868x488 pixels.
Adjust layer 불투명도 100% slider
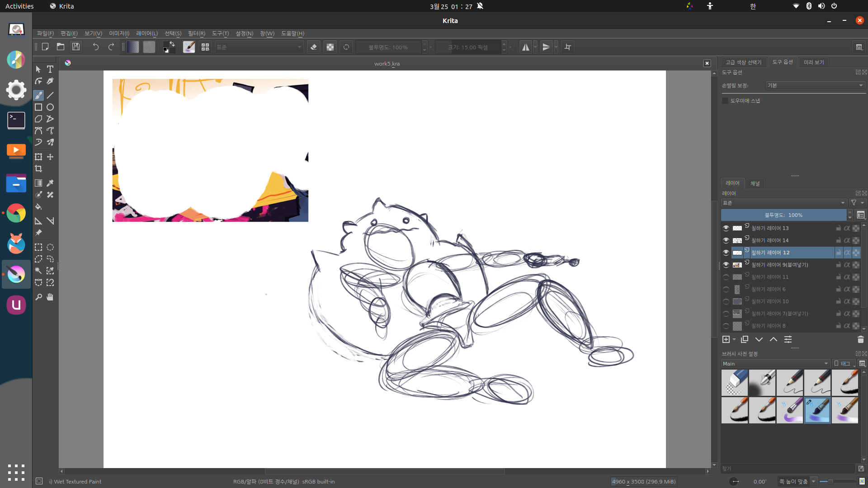pos(783,215)
